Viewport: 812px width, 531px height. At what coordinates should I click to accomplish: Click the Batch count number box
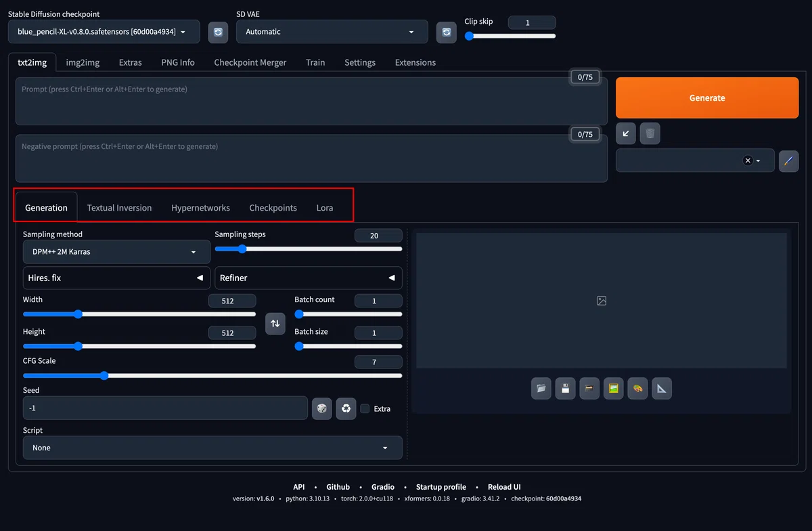[x=378, y=301]
